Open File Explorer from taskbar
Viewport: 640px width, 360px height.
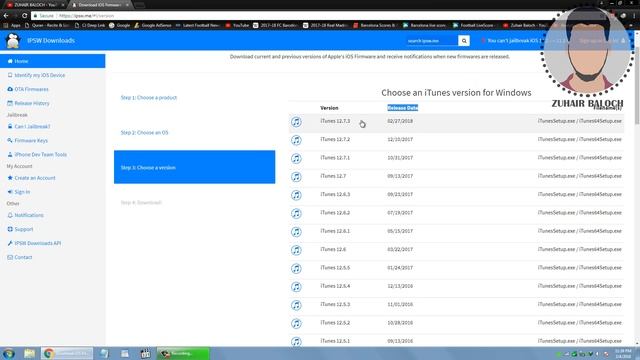click(29, 353)
